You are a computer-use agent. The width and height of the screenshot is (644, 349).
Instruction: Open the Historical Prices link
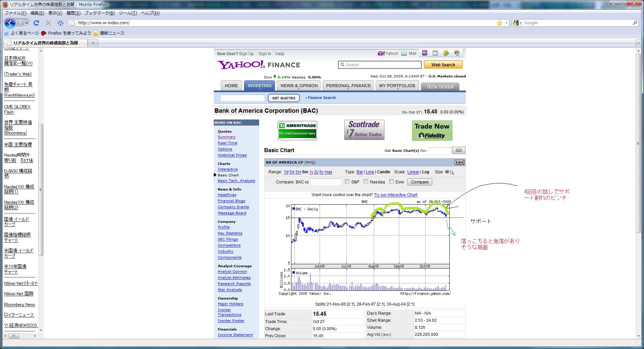tap(232, 155)
